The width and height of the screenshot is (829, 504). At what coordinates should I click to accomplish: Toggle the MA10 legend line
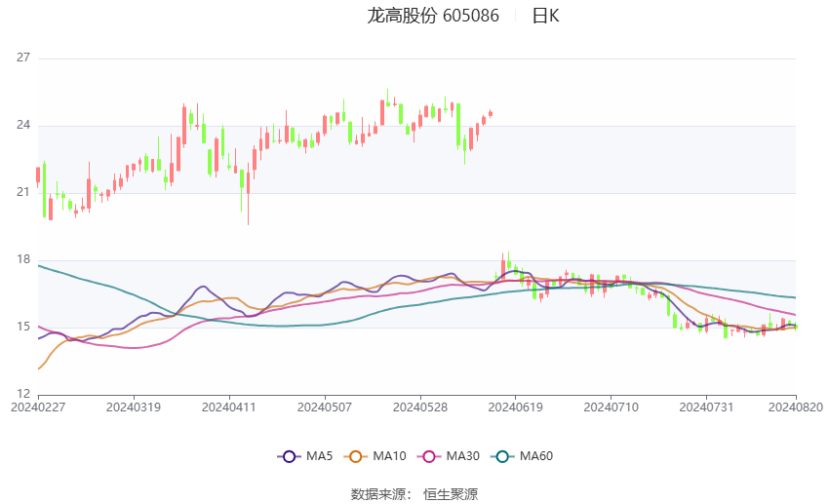[375, 456]
